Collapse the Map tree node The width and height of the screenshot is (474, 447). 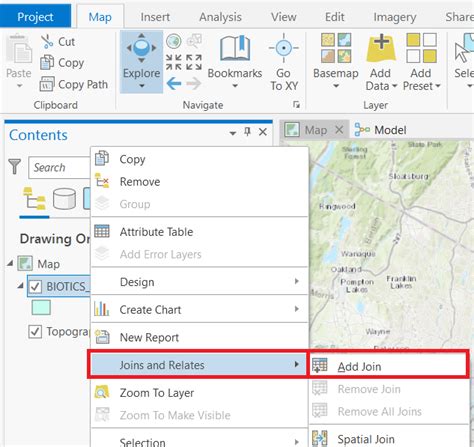coord(11,264)
